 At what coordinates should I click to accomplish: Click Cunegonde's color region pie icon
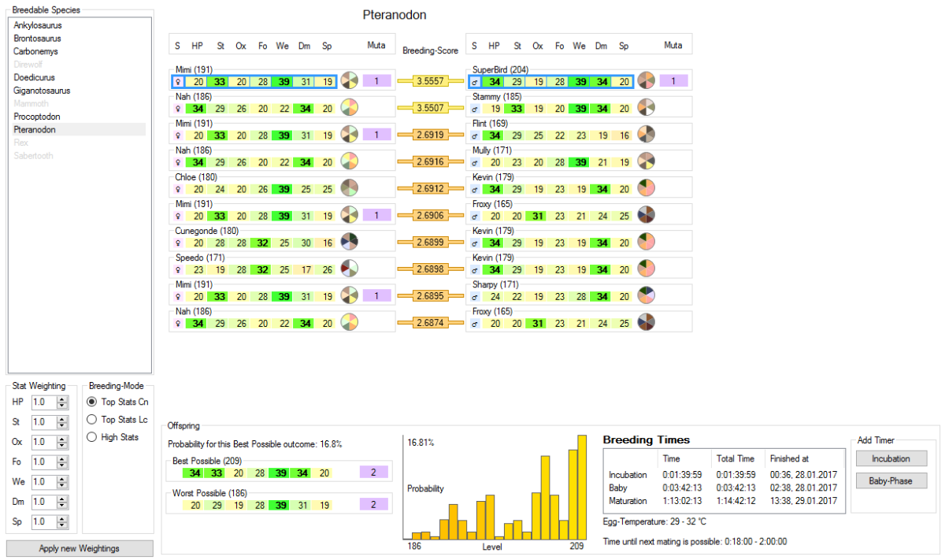click(x=350, y=241)
